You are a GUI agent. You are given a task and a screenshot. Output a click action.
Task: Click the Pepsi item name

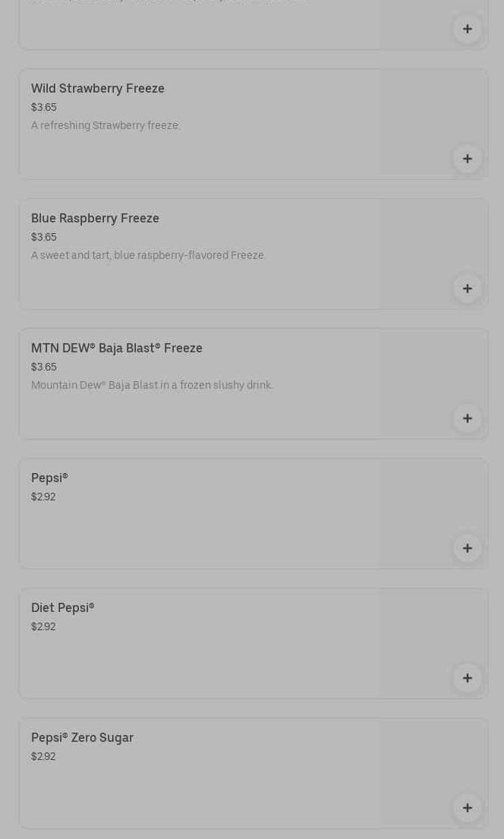point(49,478)
